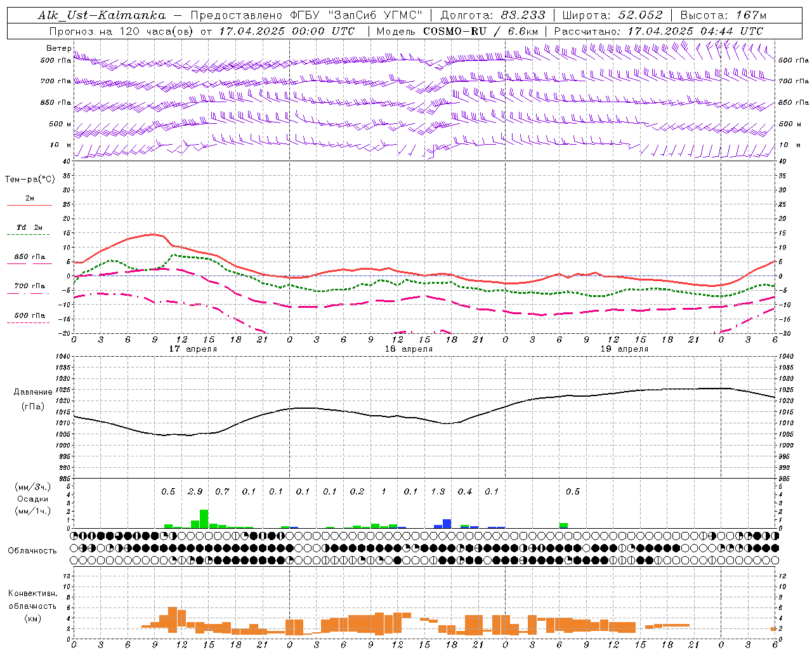
Task: Click the date label 19 апреля
Action: [x=624, y=349]
